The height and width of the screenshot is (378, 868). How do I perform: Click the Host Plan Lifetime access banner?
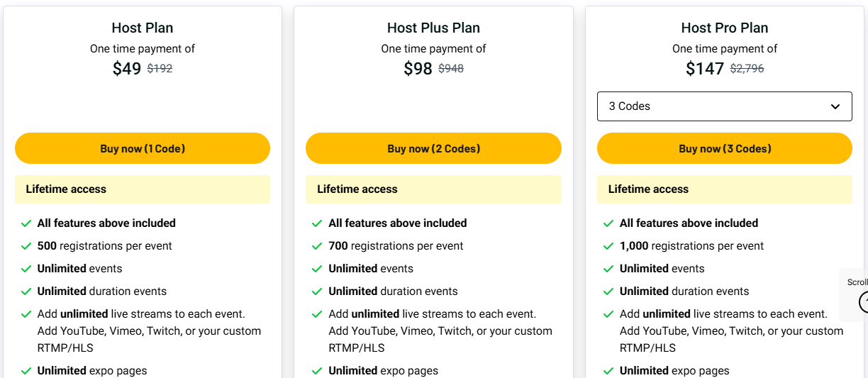143,189
